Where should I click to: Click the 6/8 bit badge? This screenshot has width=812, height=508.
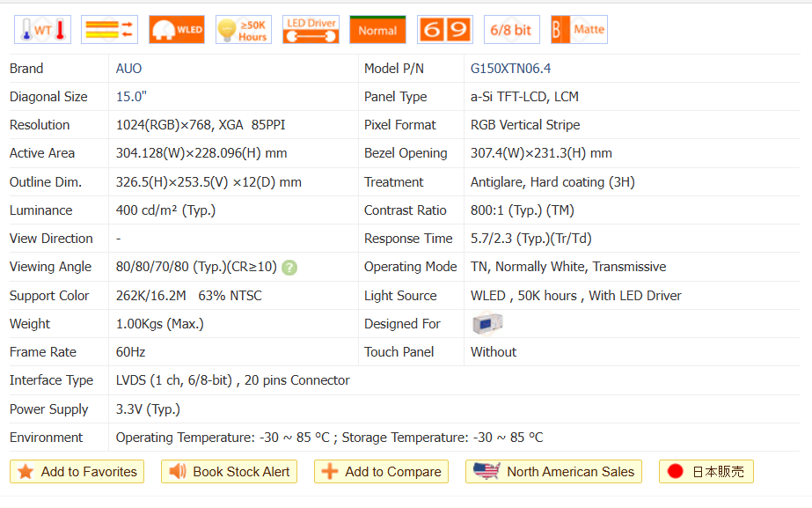511,30
